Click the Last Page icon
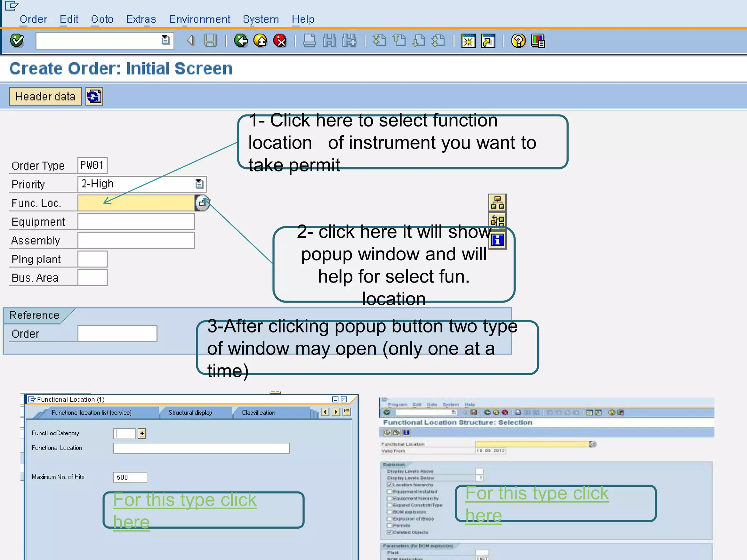Image resolution: width=747 pixels, height=560 pixels. pyautogui.click(x=438, y=40)
